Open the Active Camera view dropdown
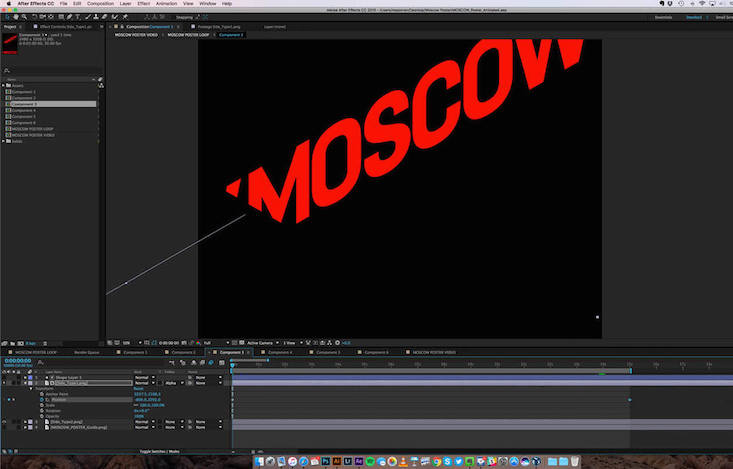The image size is (733, 469). [x=262, y=343]
